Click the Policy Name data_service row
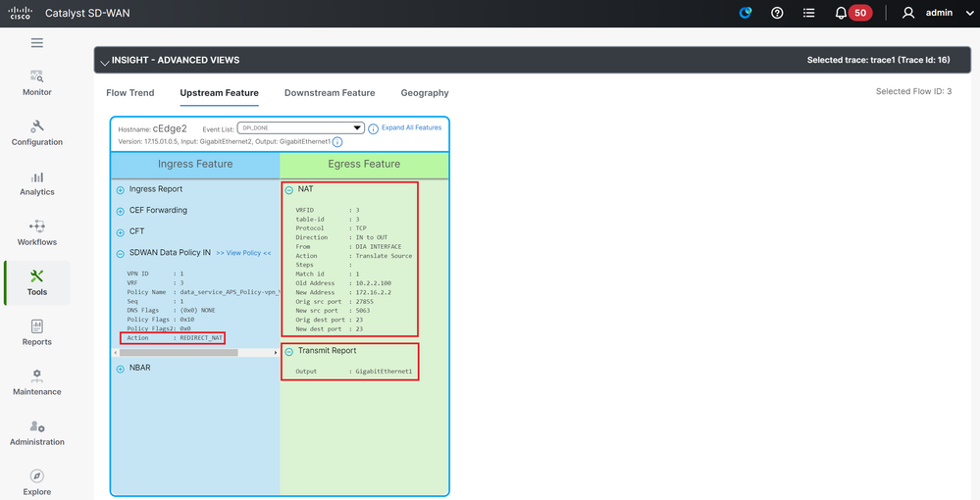This screenshot has width=980, height=500. click(x=202, y=292)
